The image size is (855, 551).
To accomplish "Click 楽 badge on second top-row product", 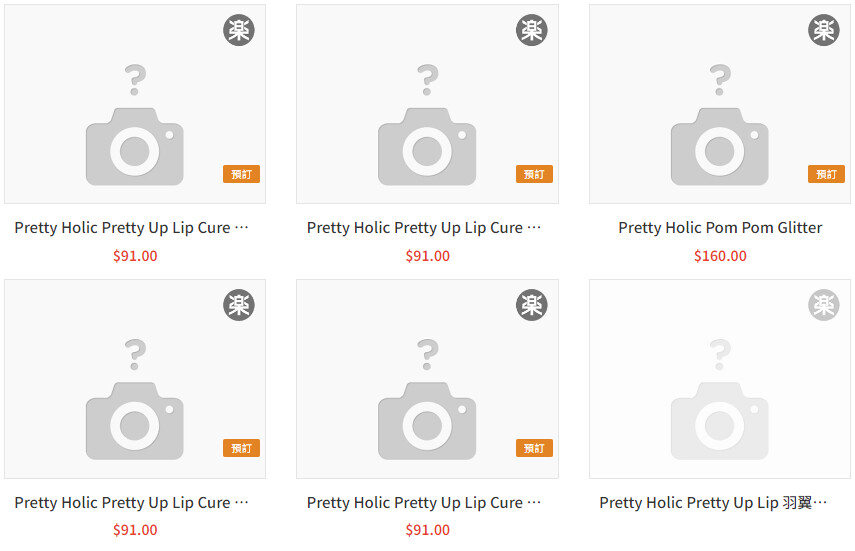I will pyautogui.click(x=531, y=31).
